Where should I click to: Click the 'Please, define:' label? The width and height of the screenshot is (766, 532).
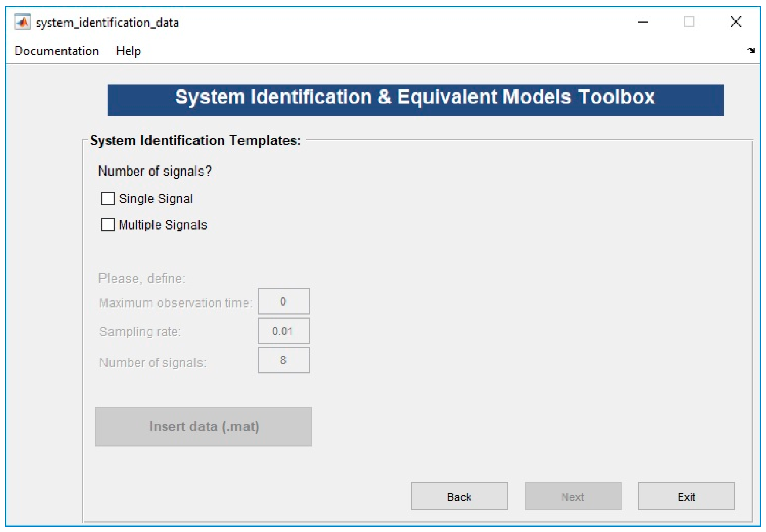coord(142,278)
